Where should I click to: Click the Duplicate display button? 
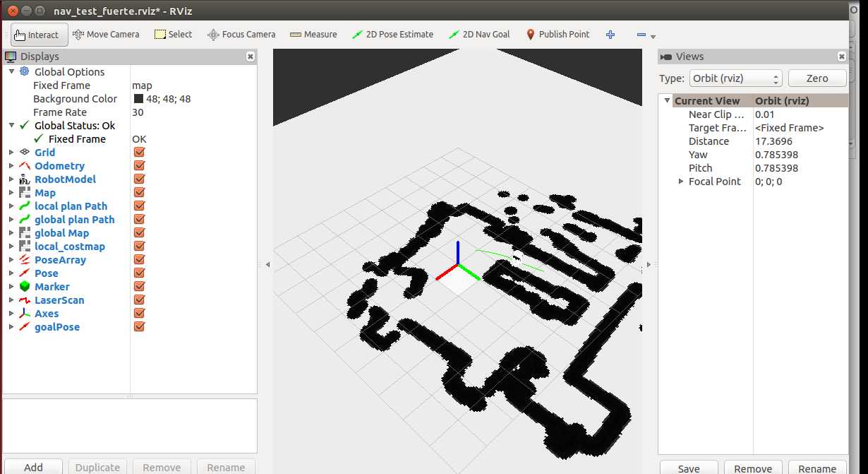97,467
